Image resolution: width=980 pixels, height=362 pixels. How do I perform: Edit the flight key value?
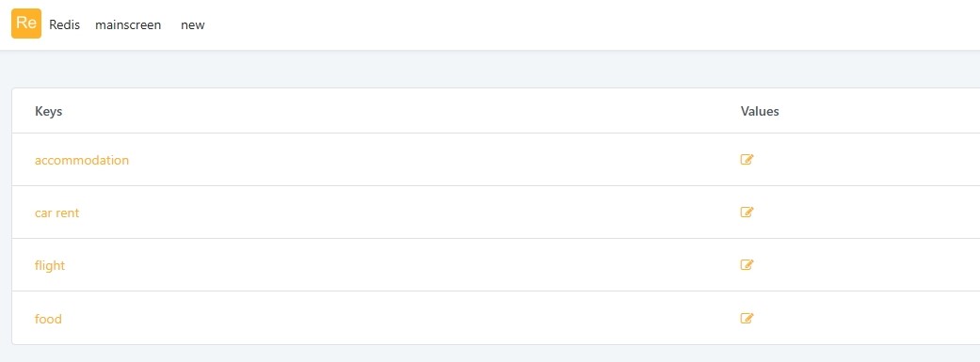[x=747, y=264]
